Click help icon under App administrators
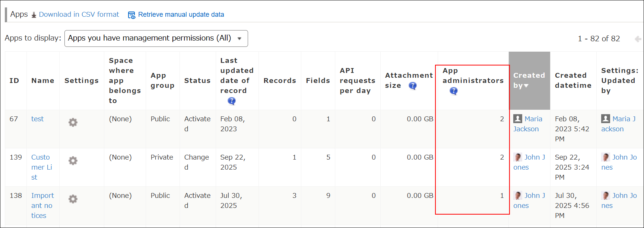This screenshot has width=644, height=228. coord(453,91)
